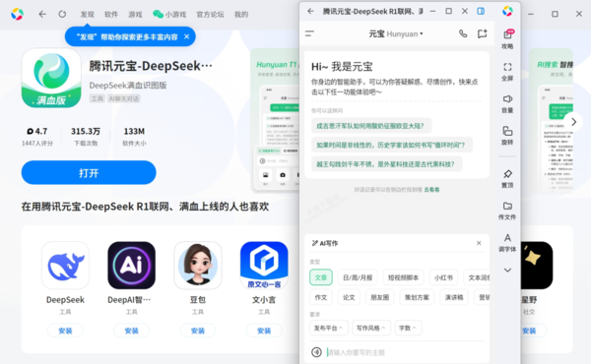Screen dimensions: 591x364
Task: Open the DeepSeek app icon
Action: (65, 266)
